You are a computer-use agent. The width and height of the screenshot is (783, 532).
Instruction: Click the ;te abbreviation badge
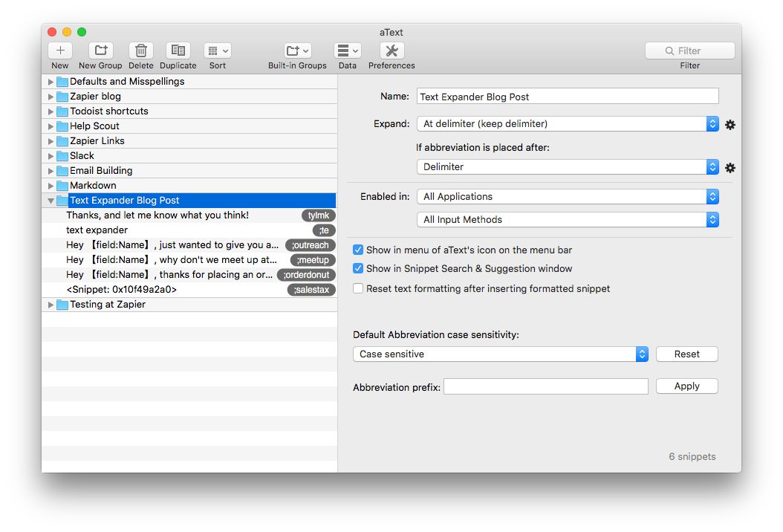pyautogui.click(x=324, y=230)
